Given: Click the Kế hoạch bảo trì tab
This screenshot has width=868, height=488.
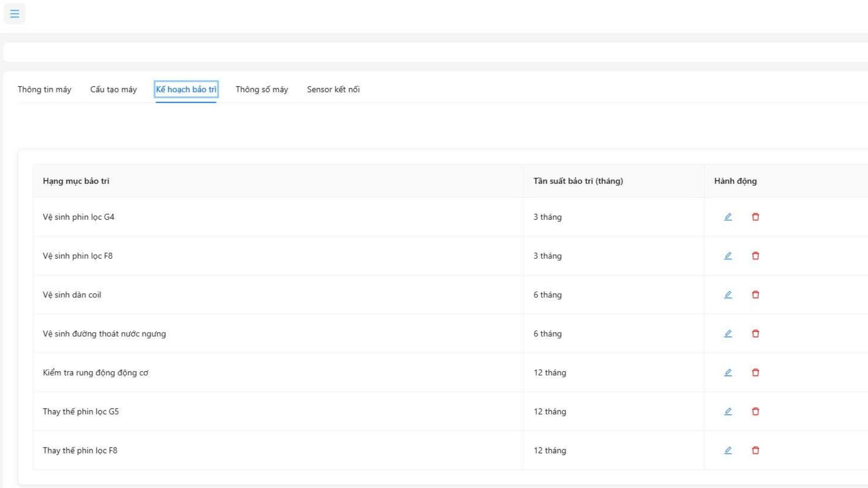Looking at the screenshot, I should point(186,89).
